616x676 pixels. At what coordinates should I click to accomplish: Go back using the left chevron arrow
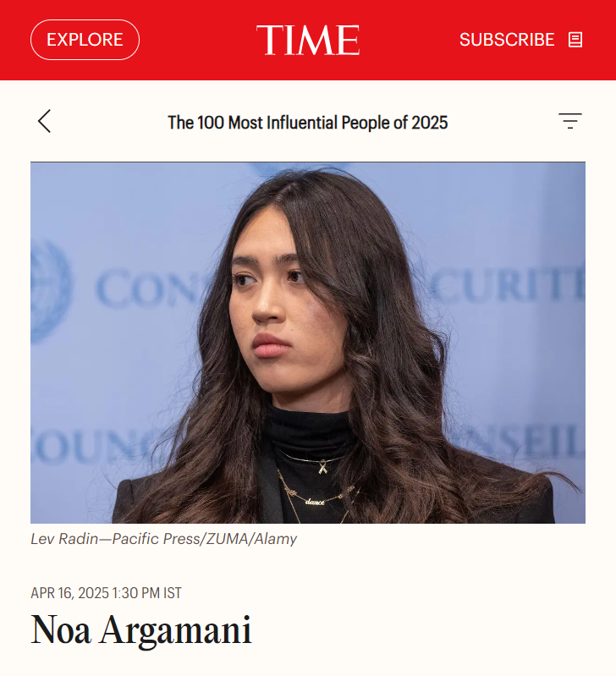pyautogui.click(x=44, y=121)
